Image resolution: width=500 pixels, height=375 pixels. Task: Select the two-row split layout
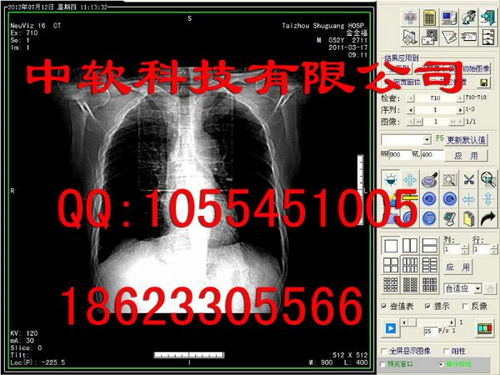(429, 246)
